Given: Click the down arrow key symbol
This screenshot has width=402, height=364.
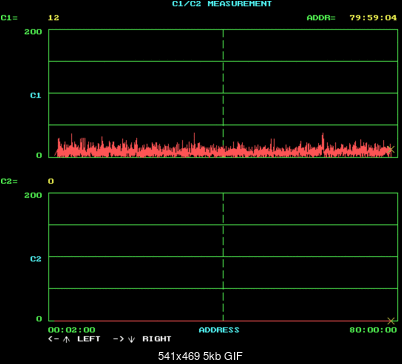Looking at the screenshot, I should (x=132, y=339).
